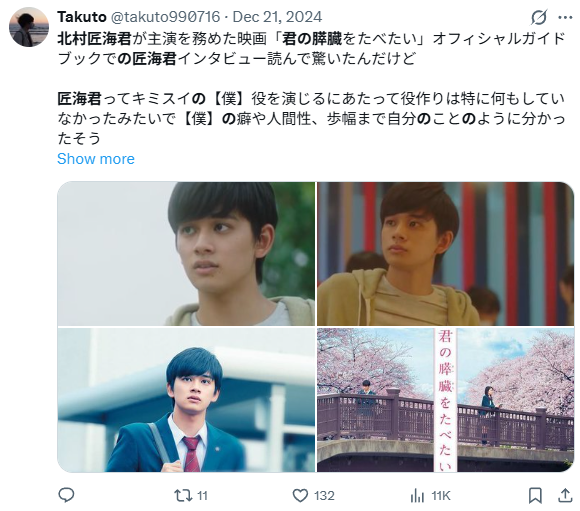The image size is (580, 511).
Task: Click the view count 11K label
Action: 441,495
